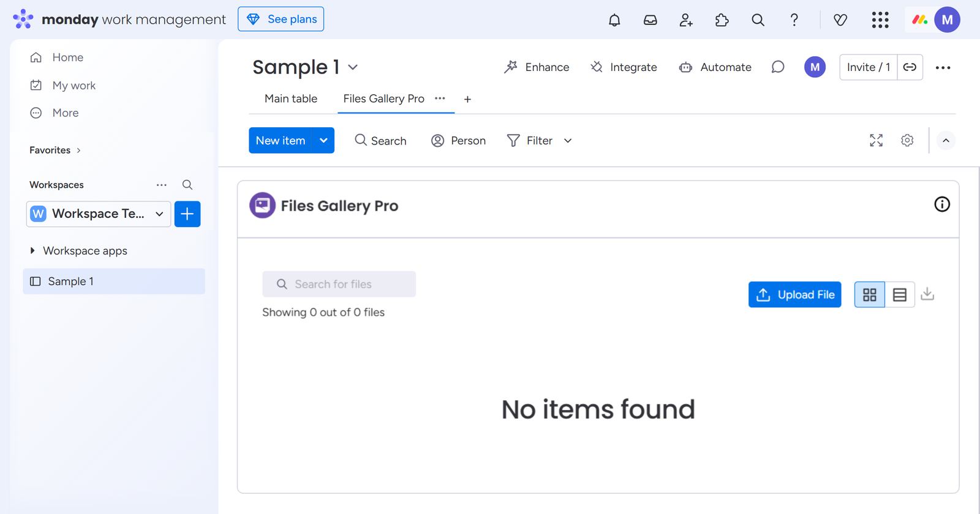Screen dimensions: 980x514
Task: Switch to grid gallery view
Action: (x=870, y=295)
